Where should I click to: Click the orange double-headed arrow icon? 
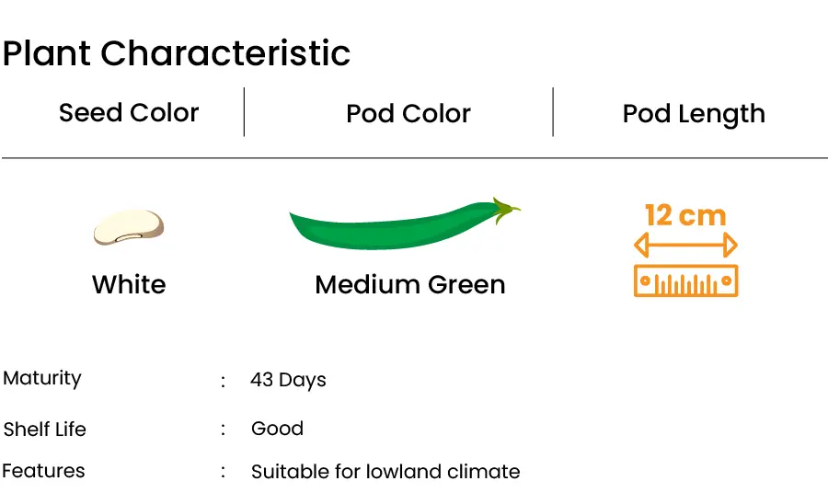(x=686, y=245)
